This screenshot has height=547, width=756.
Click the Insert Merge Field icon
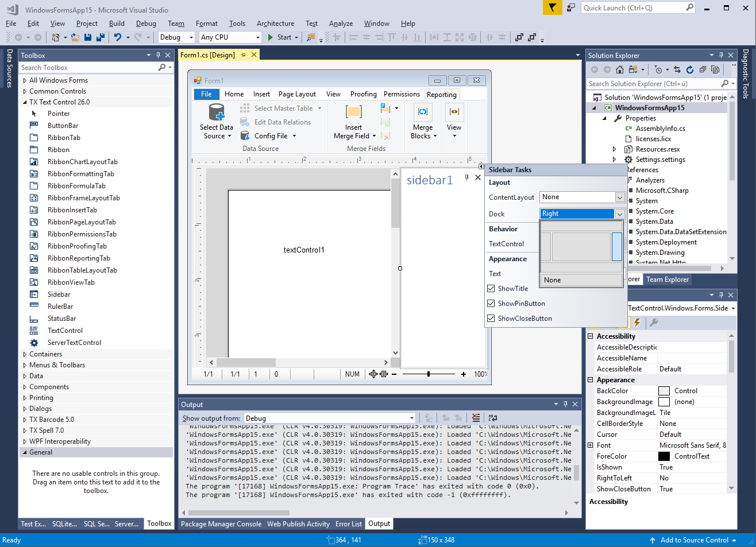click(x=353, y=112)
